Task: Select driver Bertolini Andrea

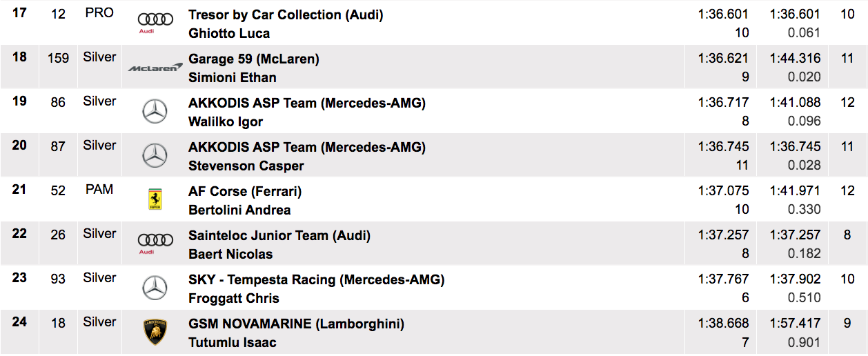Action: click(x=239, y=210)
